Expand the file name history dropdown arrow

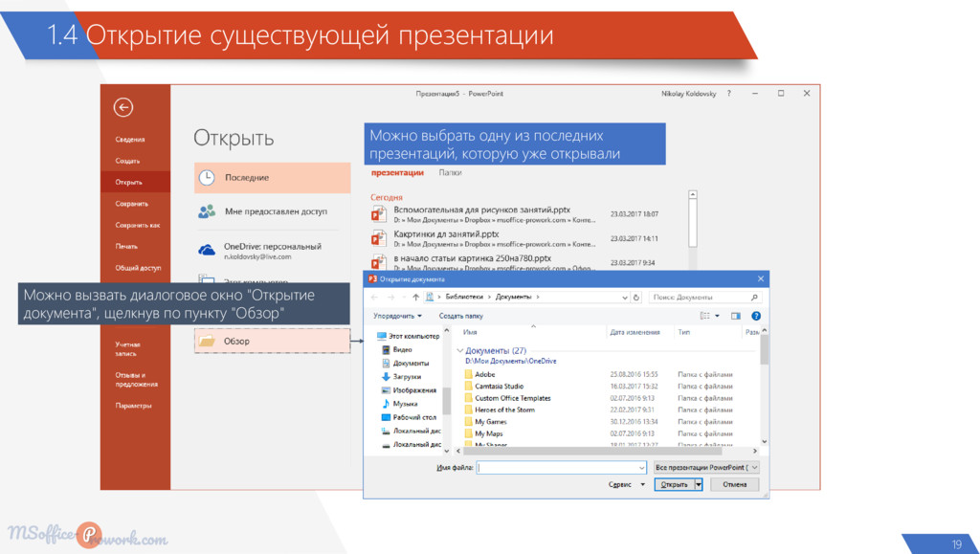[642, 467]
